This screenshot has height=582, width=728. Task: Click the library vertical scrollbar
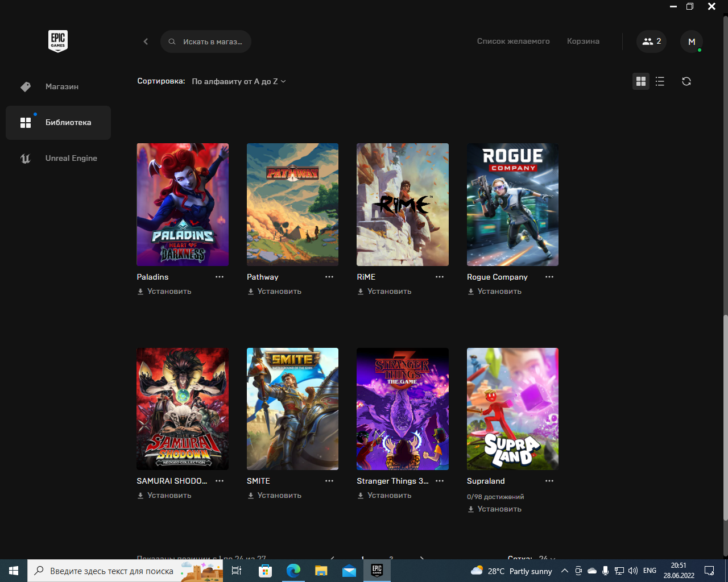click(x=725, y=418)
